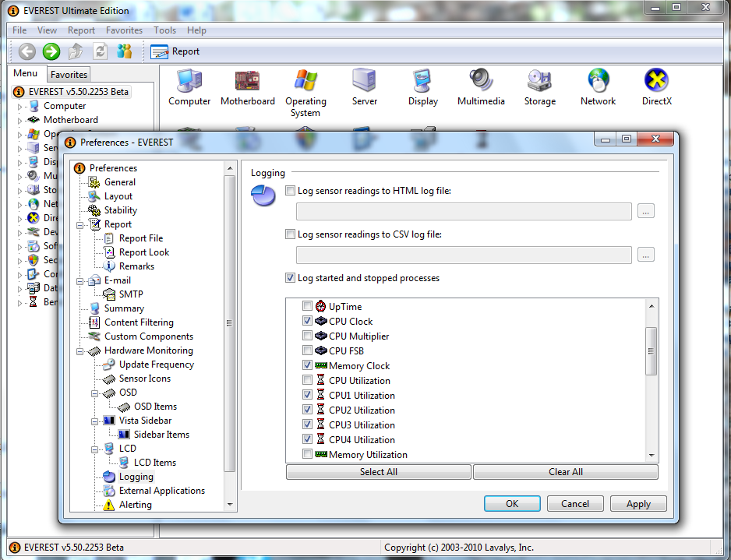
Task: Check the Memory Utilization logging item
Action: point(307,454)
